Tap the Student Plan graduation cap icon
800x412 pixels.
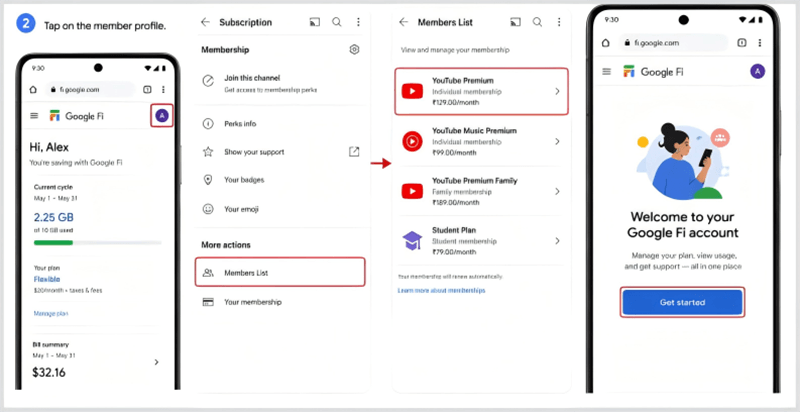[x=412, y=241]
